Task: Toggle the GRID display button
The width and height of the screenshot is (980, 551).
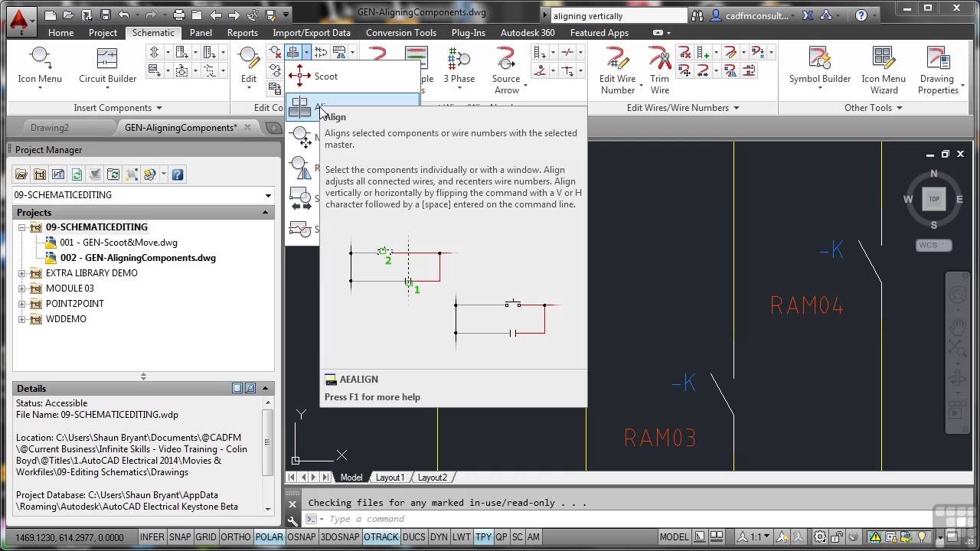Action: (x=206, y=537)
